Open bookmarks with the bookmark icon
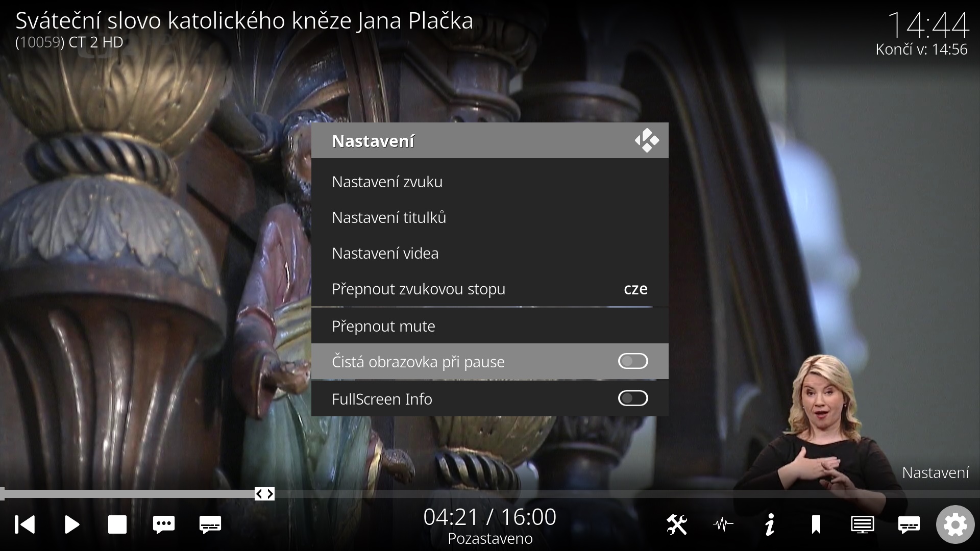 pos(816,524)
